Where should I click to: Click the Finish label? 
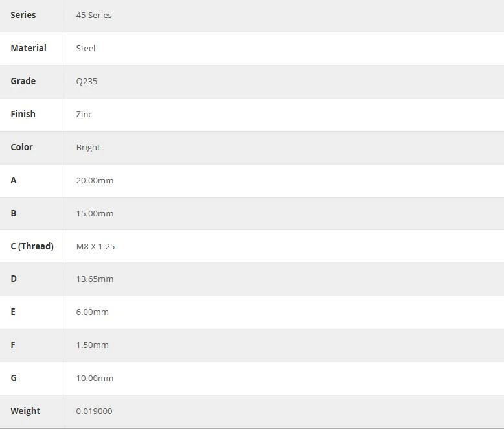click(23, 114)
